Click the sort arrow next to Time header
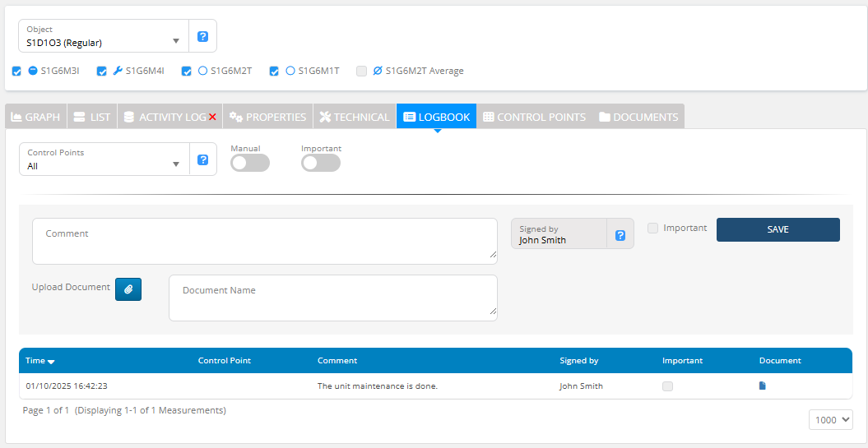Screen dimensions: 868x448 coord(51,362)
